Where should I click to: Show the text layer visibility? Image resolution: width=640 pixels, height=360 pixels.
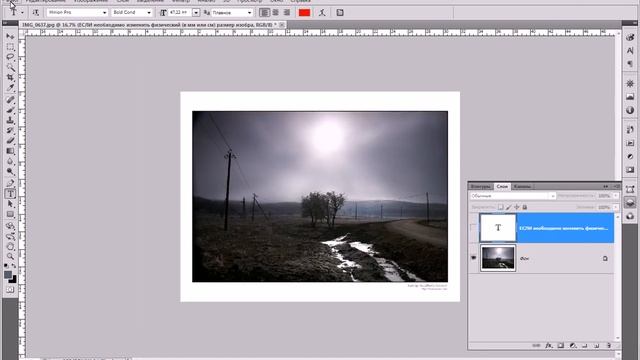[x=473, y=228]
